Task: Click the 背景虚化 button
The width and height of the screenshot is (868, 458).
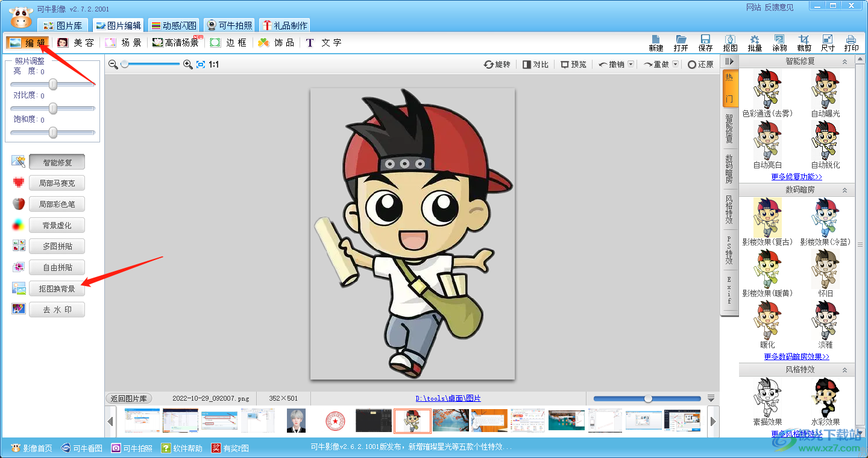Action: tap(57, 226)
